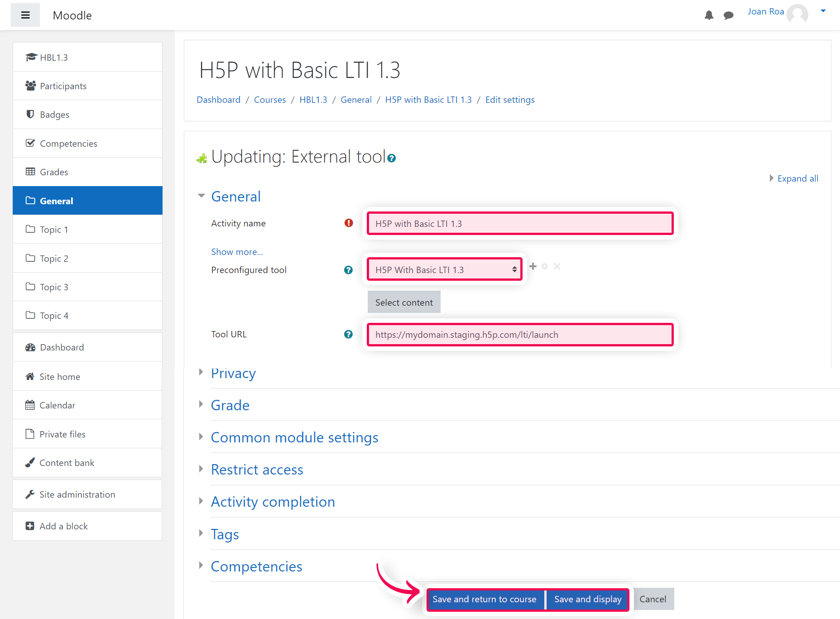Click the Select content button

click(x=404, y=302)
